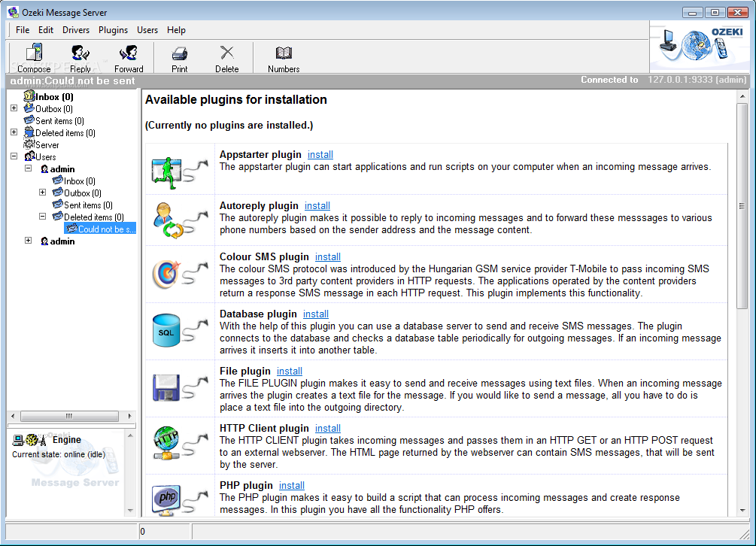
Task: Click the Engine panel scroll down arrow
Action: [130, 510]
